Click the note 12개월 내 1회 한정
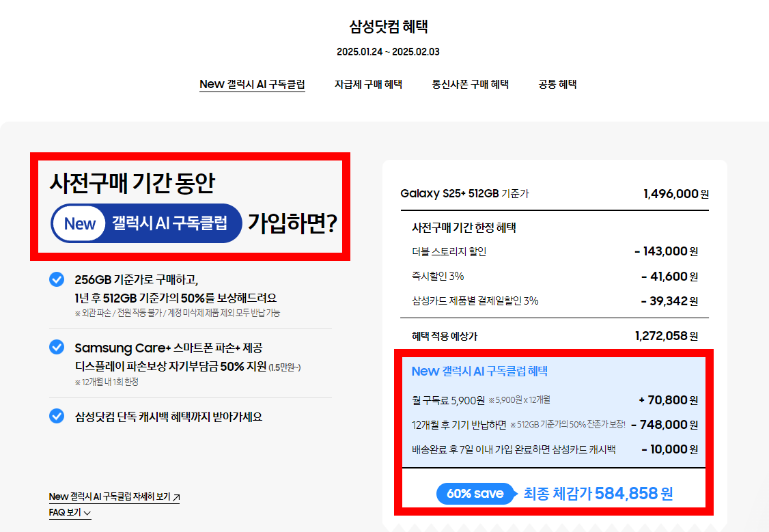769x532 pixels. [x=107, y=382]
